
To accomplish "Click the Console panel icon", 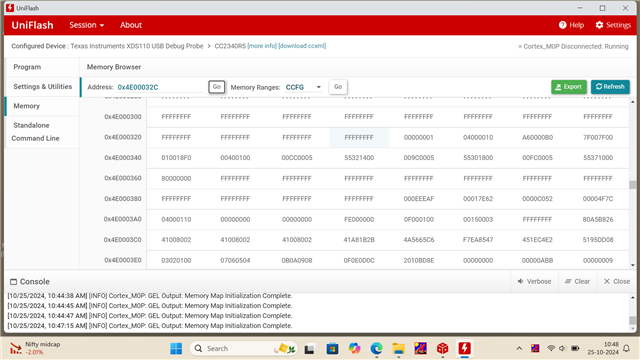I will pos(13,282).
